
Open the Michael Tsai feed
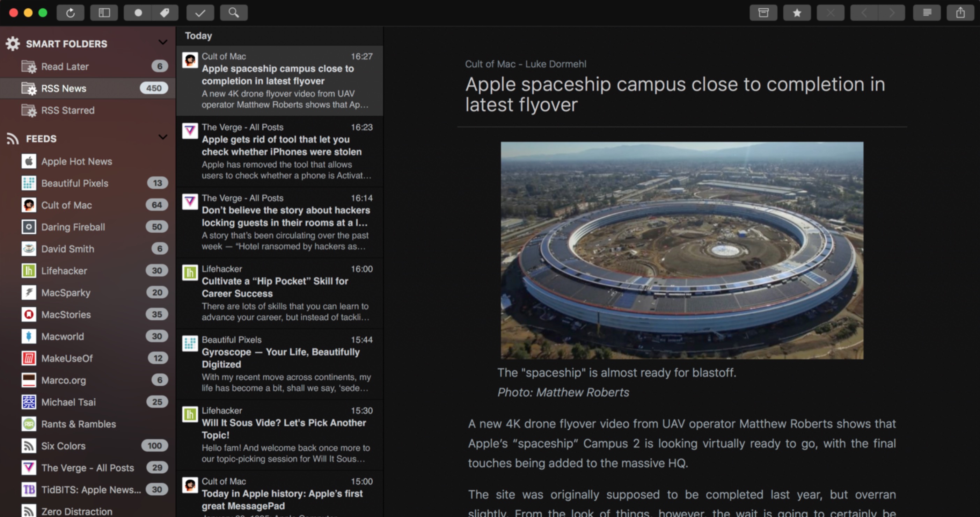tap(88, 402)
